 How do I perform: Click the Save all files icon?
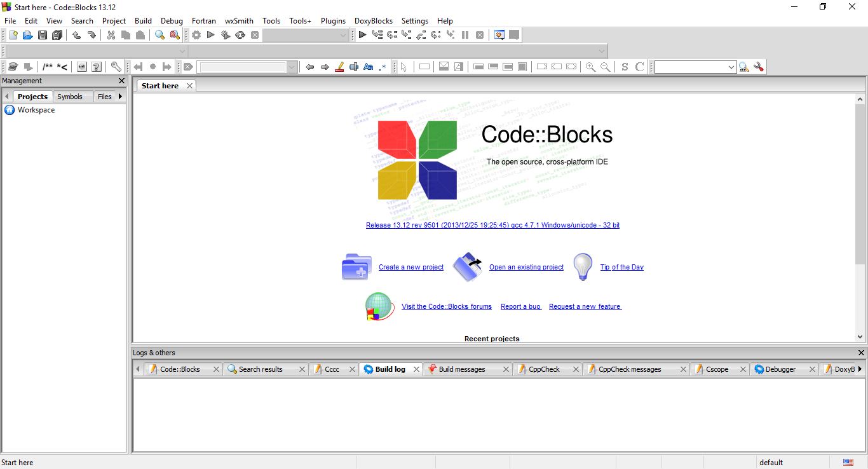pyautogui.click(x=58, y=35)
